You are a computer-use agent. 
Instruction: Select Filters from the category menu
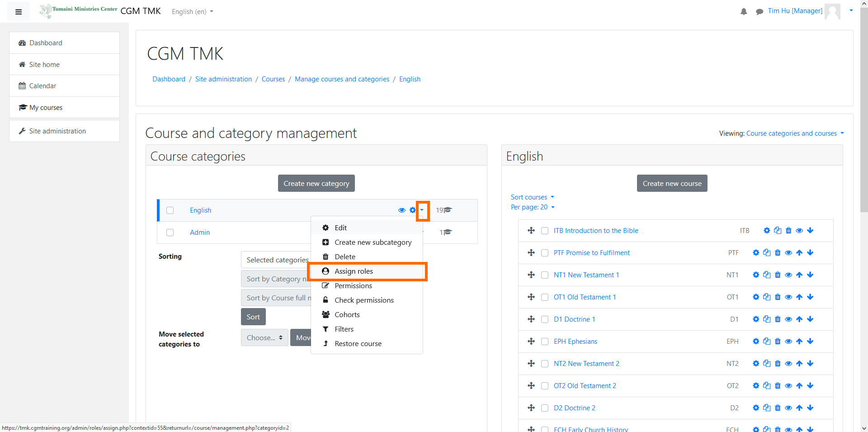367,329
